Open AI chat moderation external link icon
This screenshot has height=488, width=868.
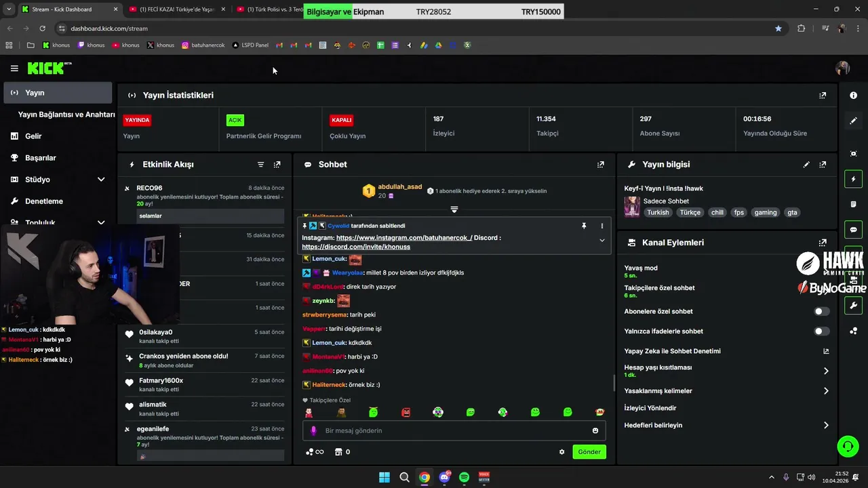click(x=826, y=351)
